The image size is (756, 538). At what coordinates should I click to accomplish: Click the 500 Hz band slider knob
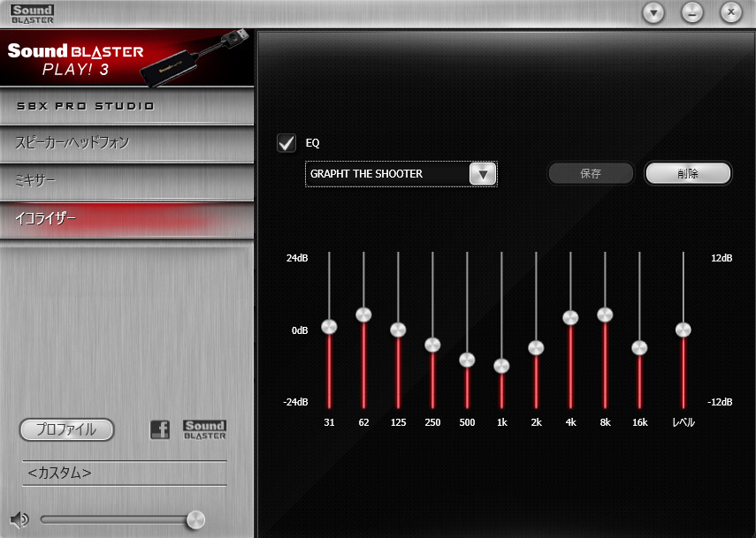point(467,360)
